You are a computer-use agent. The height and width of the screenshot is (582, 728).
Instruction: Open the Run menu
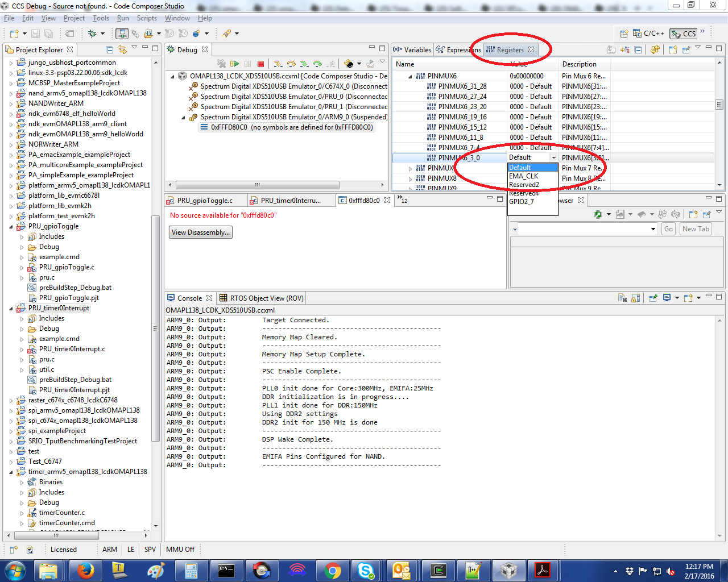tap(123, 18)
